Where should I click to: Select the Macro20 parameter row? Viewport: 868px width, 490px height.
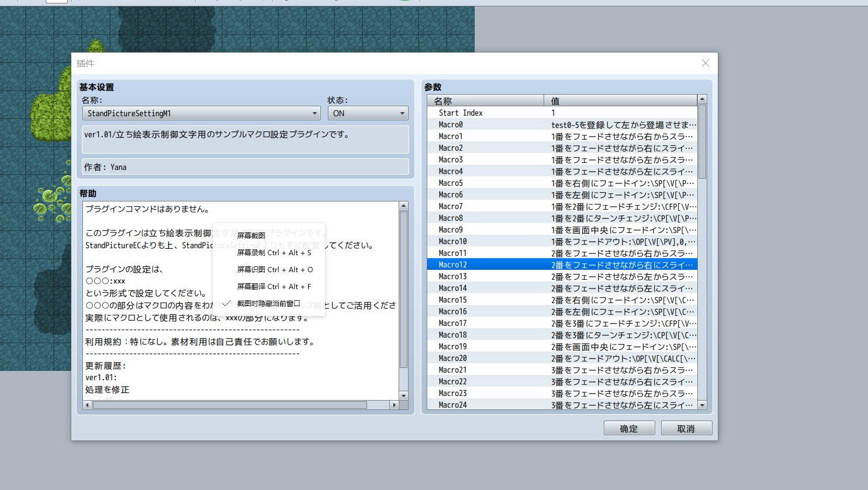click(x=562, y=358)
